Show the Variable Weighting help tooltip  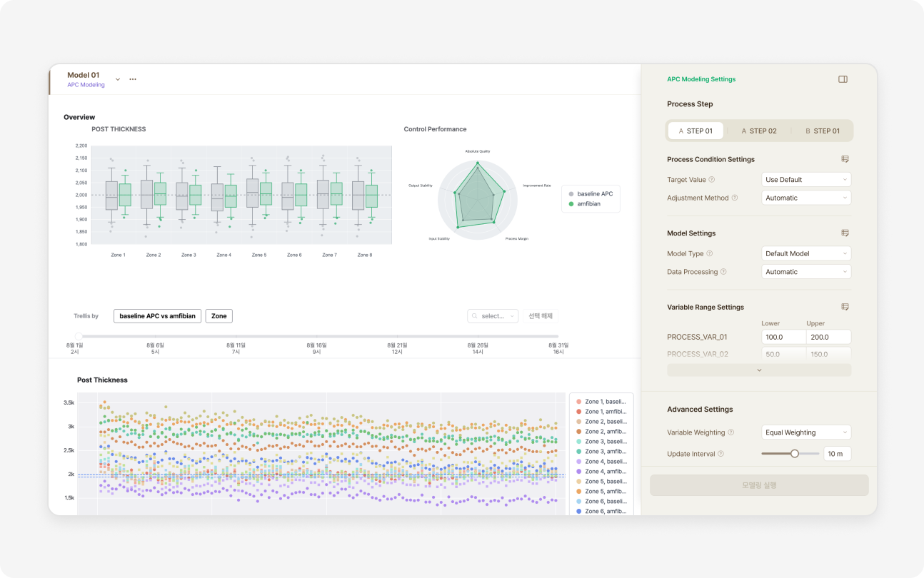click(x=731, y=432)
